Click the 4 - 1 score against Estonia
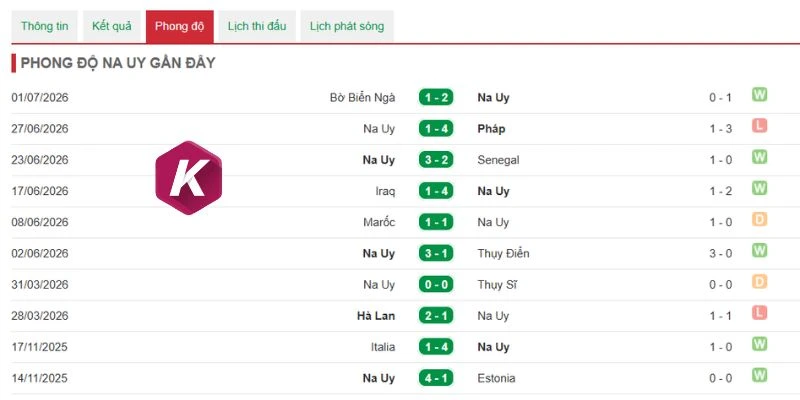 coord(436,378)
